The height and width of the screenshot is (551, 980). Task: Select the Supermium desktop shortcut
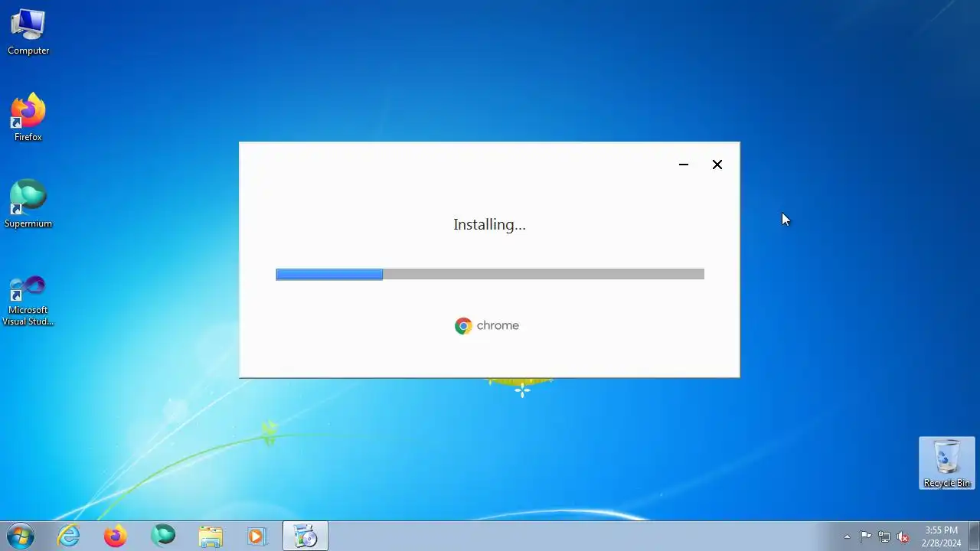tap(28, 204)
